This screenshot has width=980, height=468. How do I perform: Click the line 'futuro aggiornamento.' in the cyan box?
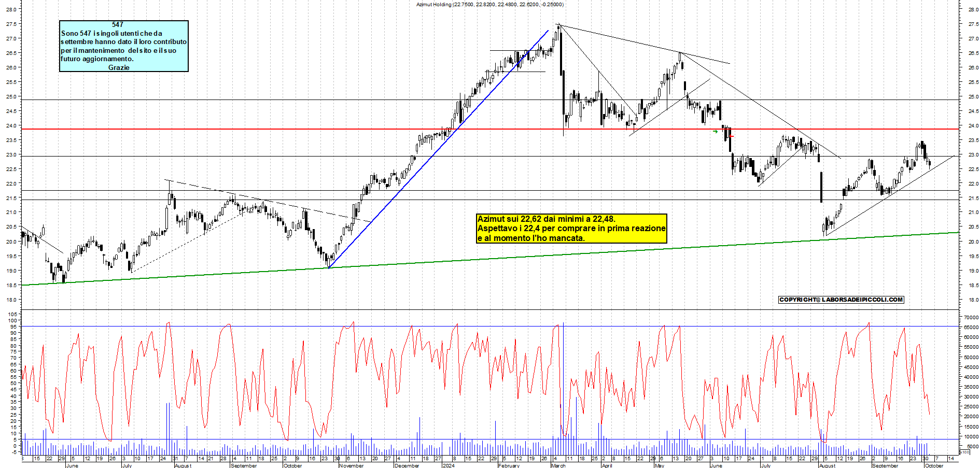pos(97,59)
